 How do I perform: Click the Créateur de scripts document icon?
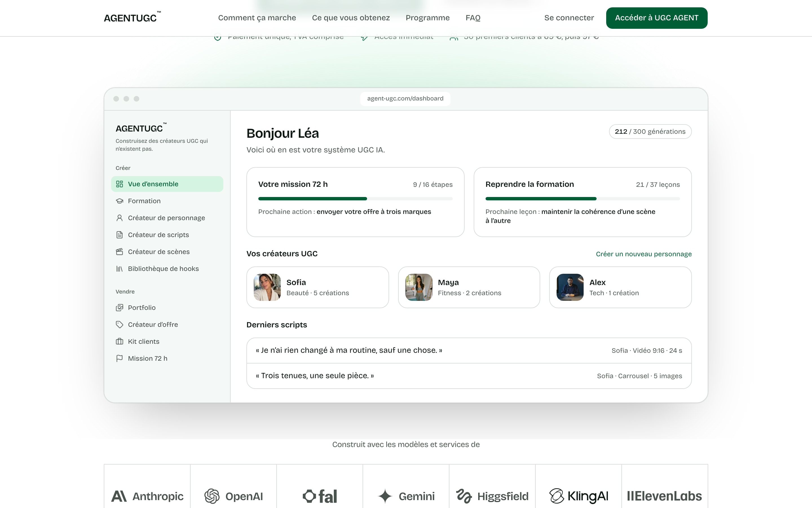(120, 235)
